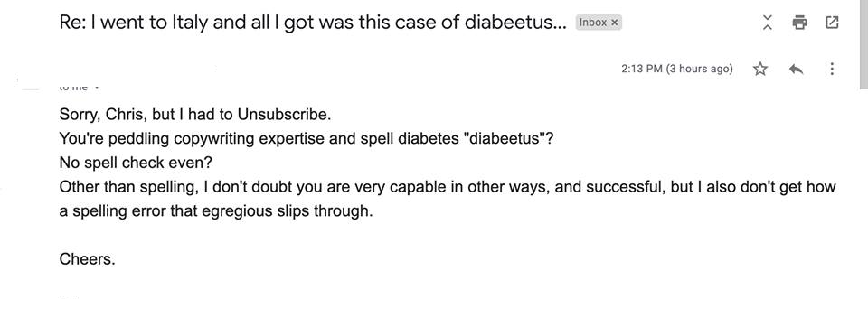868x327 pixels.
Task: Click the Inbox label tag
Action: pos(592,23)
